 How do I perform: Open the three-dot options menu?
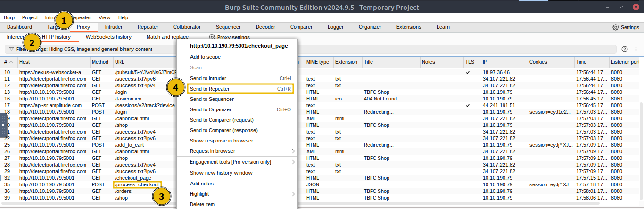coord(636,49)
